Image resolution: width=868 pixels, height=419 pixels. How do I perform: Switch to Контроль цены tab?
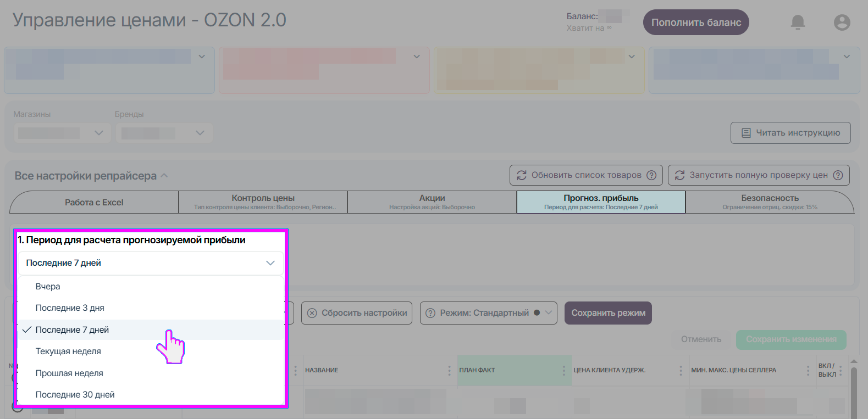pos(263,202)
